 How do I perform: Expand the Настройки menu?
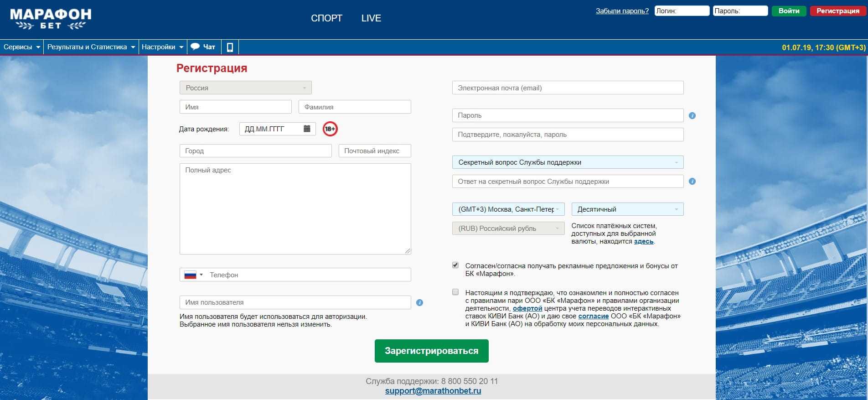tap(163, 47)
